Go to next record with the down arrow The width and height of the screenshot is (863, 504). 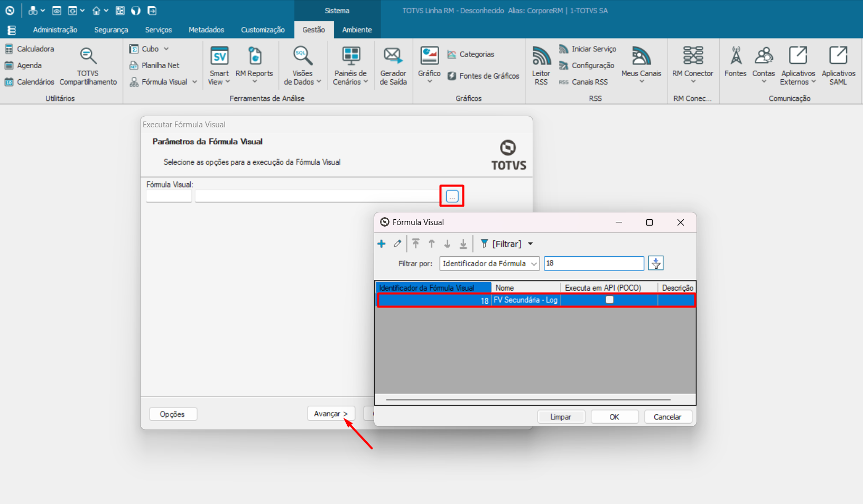coord(447,244)
